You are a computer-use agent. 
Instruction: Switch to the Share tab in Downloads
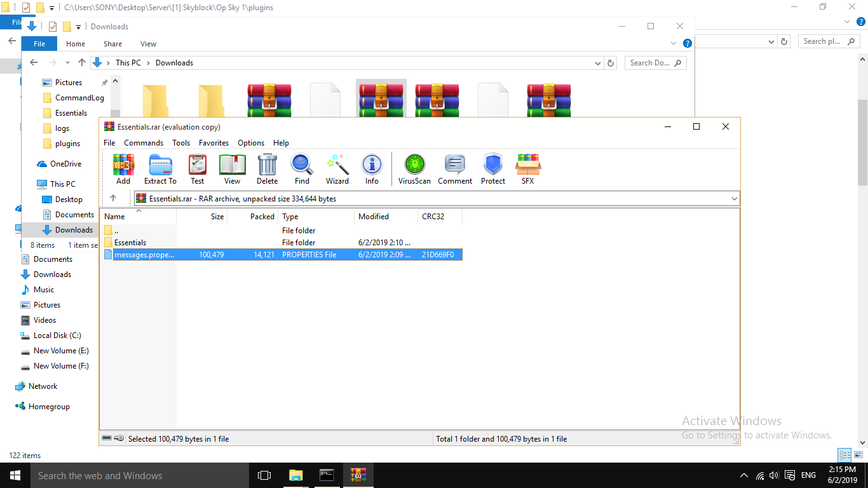113,44
